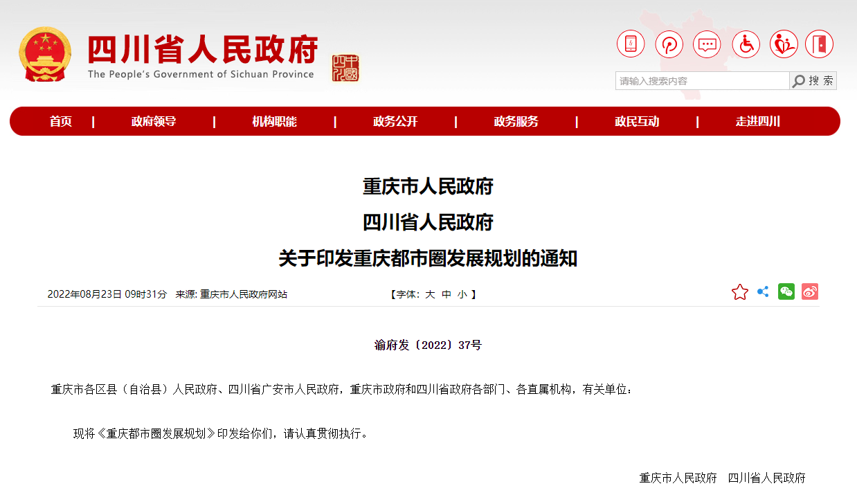Share article via WeChat icon
This screenshot has height=504, width=857.
point(786,292)
